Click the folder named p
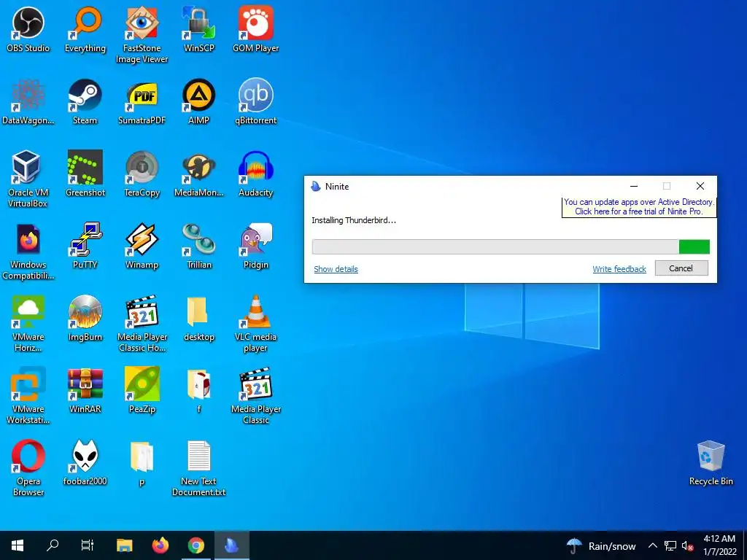This screenshot has width=747, height=560. (x=142, y=463)
